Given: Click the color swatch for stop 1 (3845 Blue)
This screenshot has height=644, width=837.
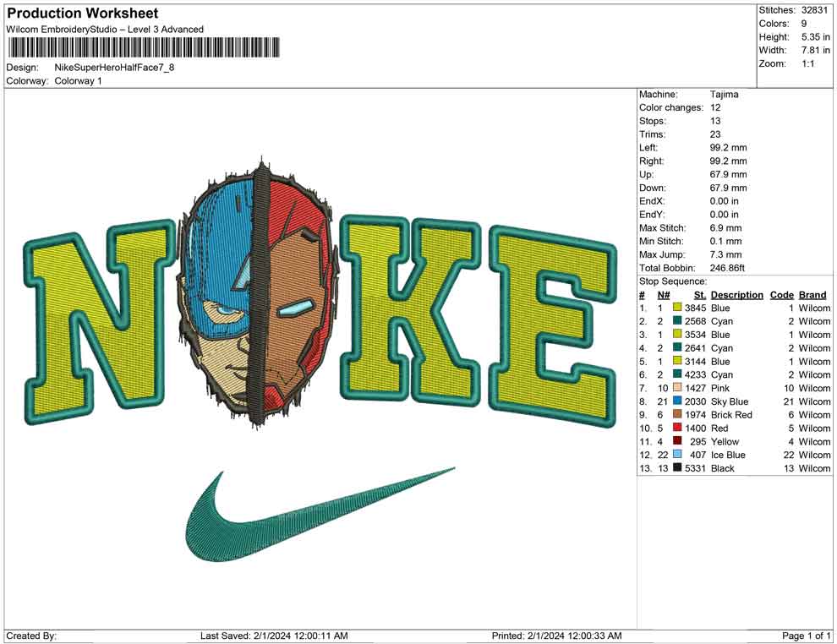Looking at the screenshot, I should point(677,308).
